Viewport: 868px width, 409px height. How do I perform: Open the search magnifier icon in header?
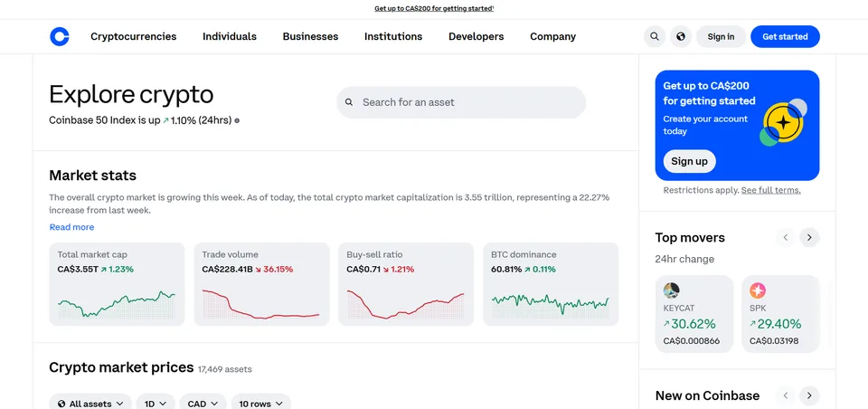[655, 36]
